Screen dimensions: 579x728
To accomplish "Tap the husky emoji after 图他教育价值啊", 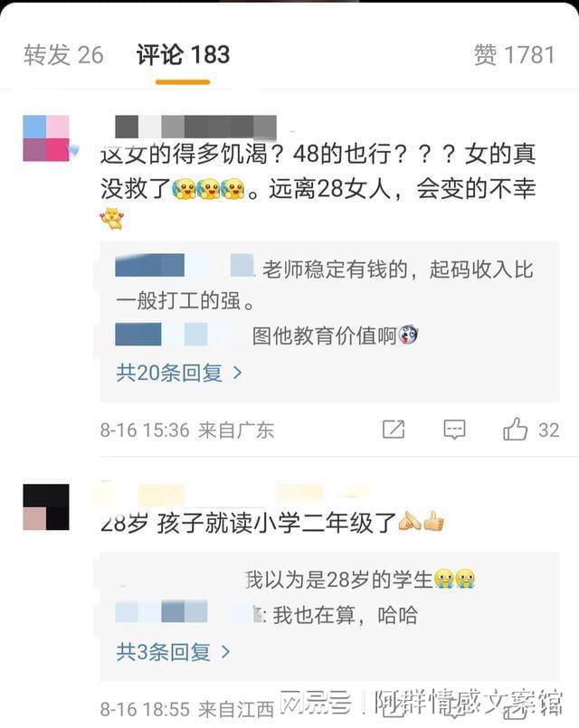I will pyautogui.click(x=408, y=335).
